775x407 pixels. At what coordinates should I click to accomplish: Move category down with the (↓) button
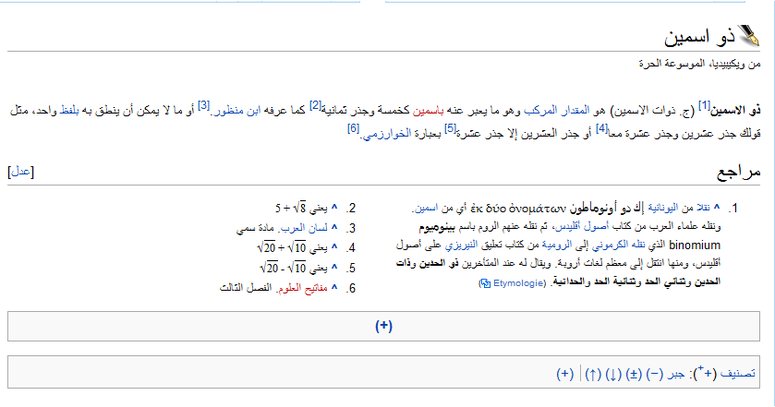pos(614,373)
